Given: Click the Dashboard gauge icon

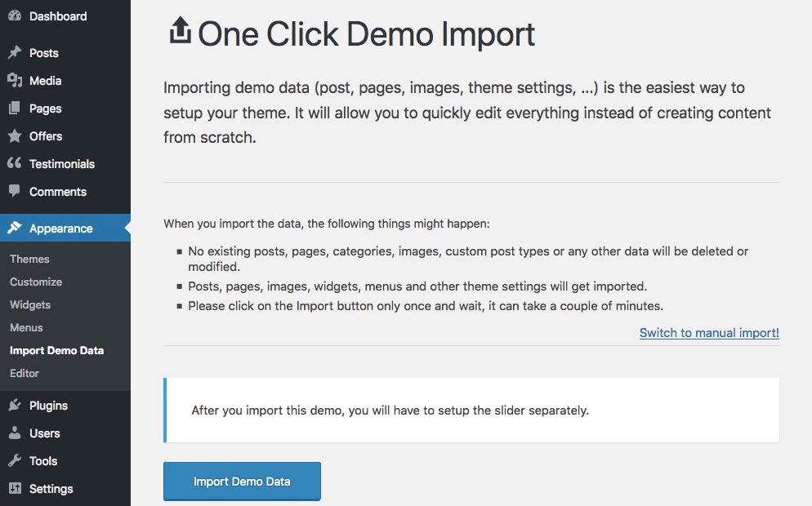Looking at the screenshot, I should tap(15, 16).
